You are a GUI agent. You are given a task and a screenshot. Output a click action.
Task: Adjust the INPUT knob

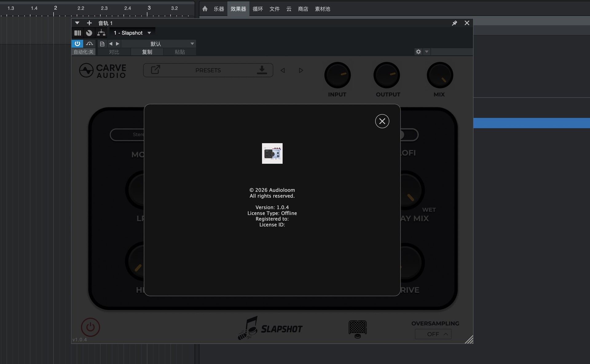[337, 75]
